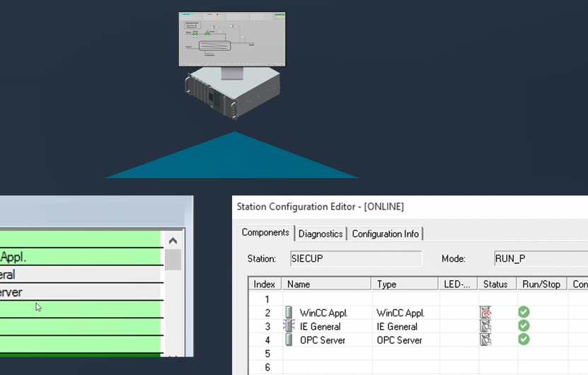Click the green run checkmark for WinCC Appl.
Viewport: 588px width, 375px height.
pos(524,312)
